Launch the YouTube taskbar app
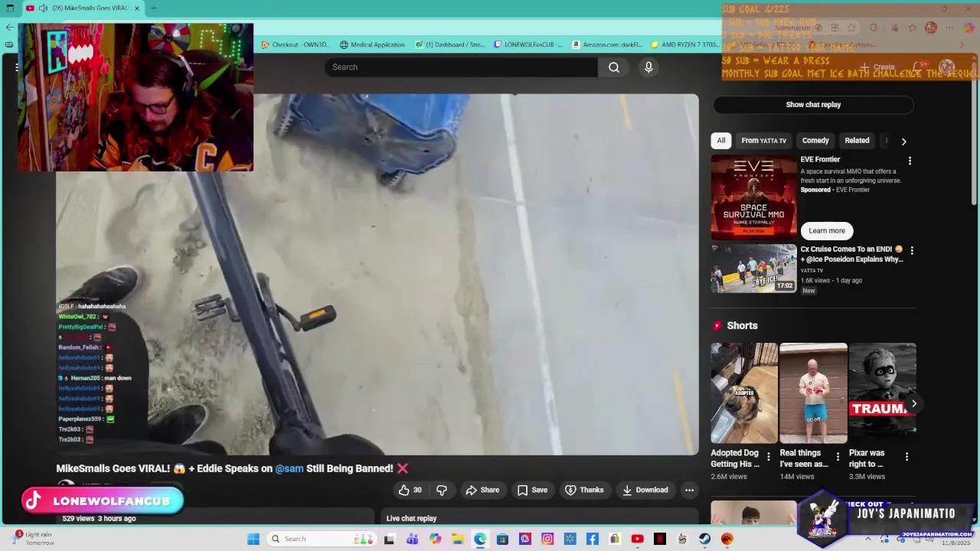The image size is (980, 551). [637, 539]
